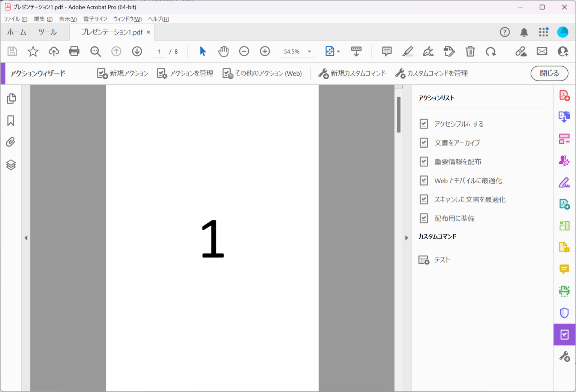Toggle the Webとモバイルに最適化 checkbox
The width and height of the screenshot is (576, 392).
tap(424, 180)
